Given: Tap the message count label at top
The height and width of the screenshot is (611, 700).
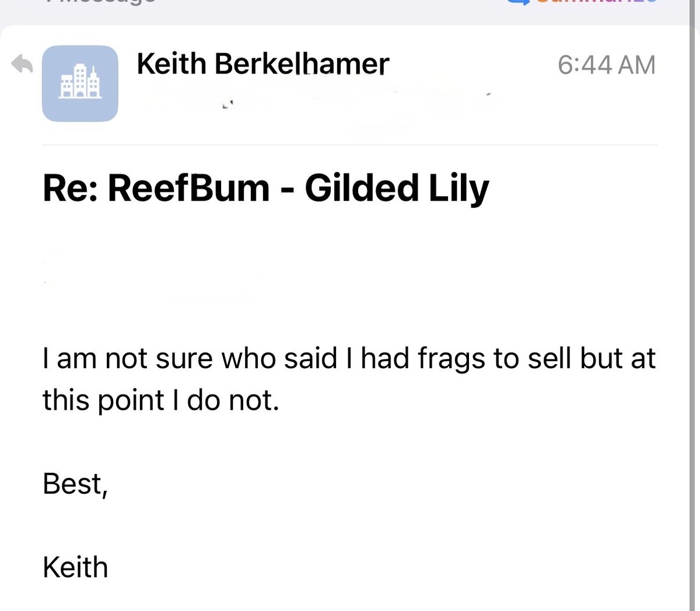Looking at the screenshot, I should coord(99,2).
